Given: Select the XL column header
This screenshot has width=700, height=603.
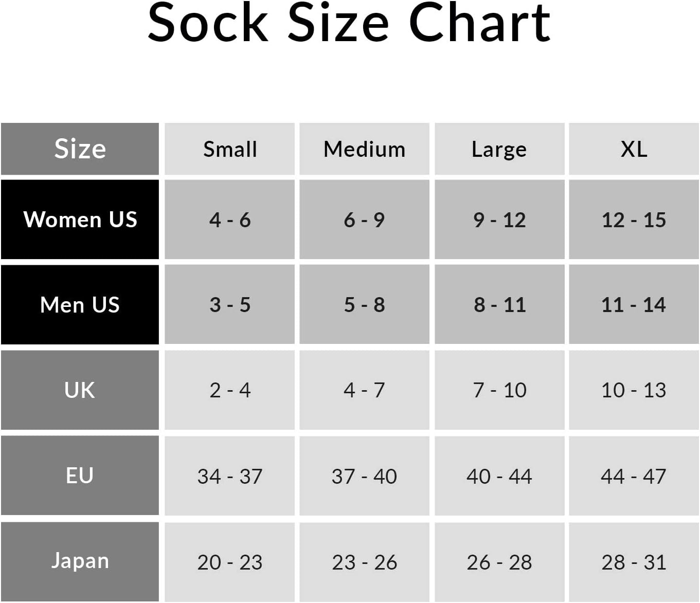Looking at the screenshot, I should click(634, 149).
